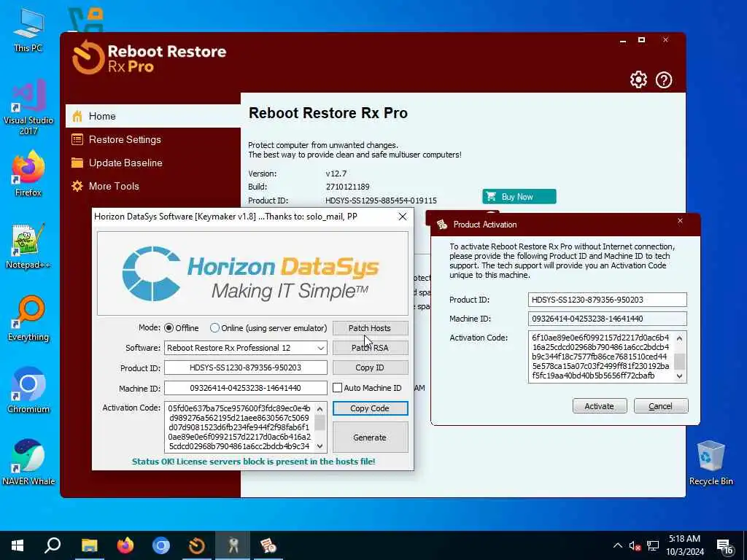Screen dimensions: 747x560
Task: Open Reboot Restore settings gear icon
Action: tap(638, 79)
